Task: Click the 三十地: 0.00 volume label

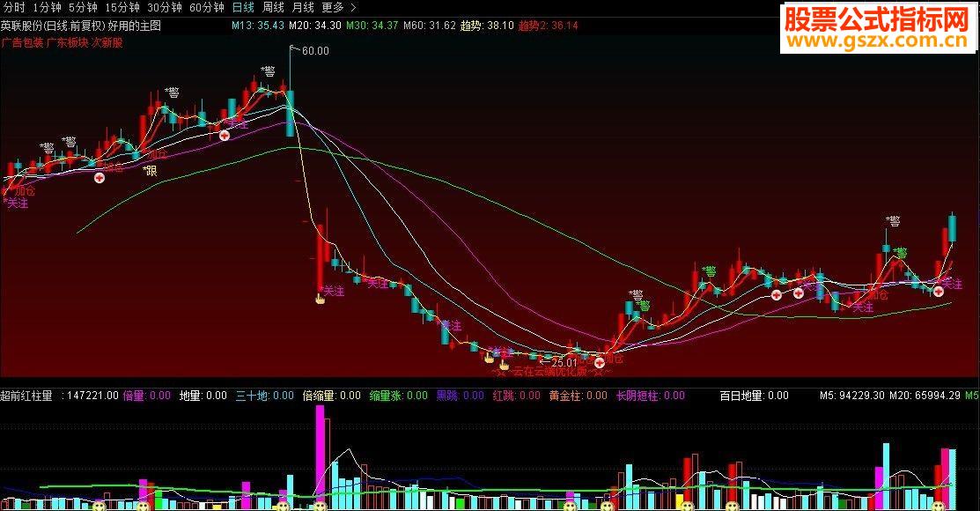Action: click(x=265, y=396)
